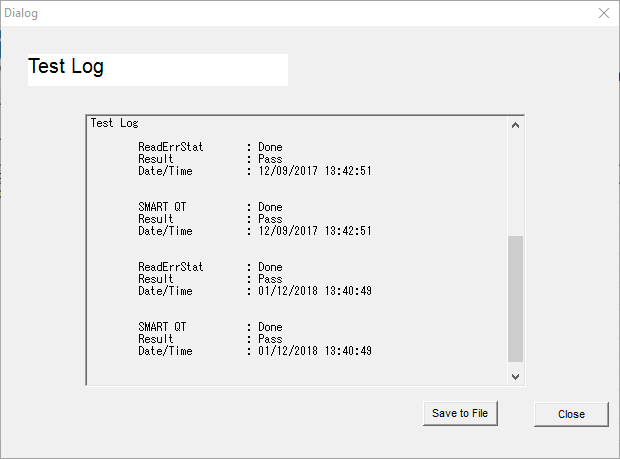This screenshot has height=459, width=620.
Task: Click the final 01/12/2018 13:40:49 timestamp
Action: (315, 351)
